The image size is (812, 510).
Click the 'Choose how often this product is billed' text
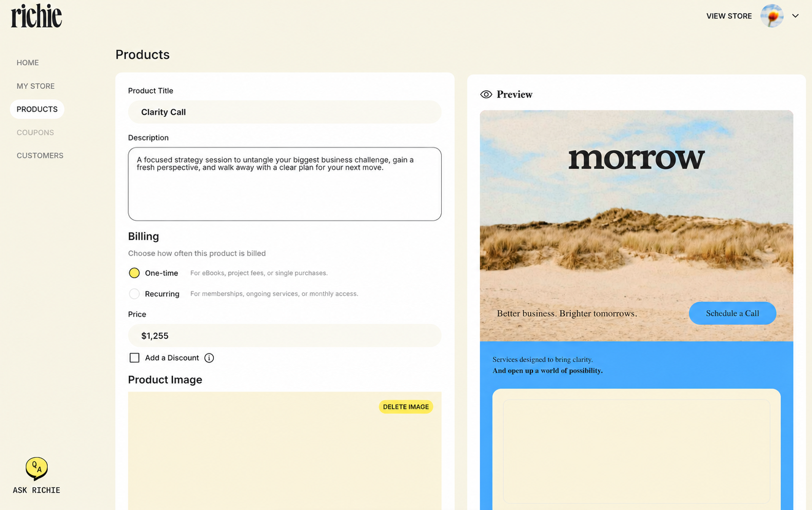point(197,253)
